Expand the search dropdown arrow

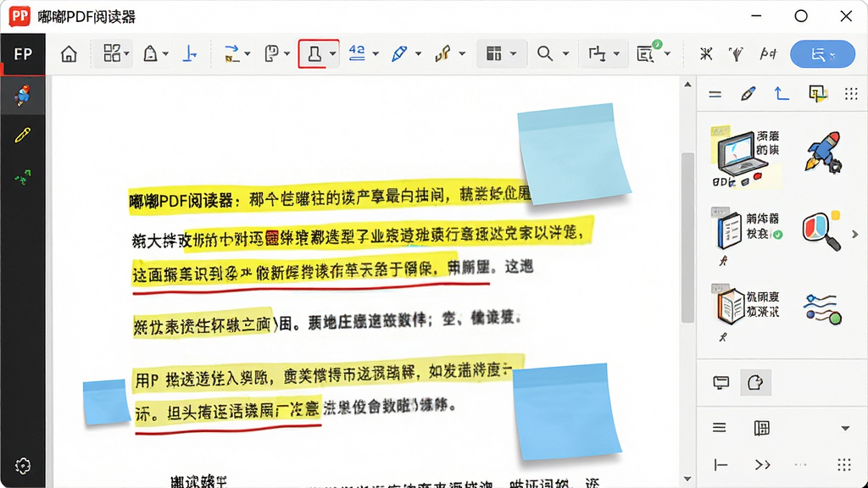coord(565,53)
